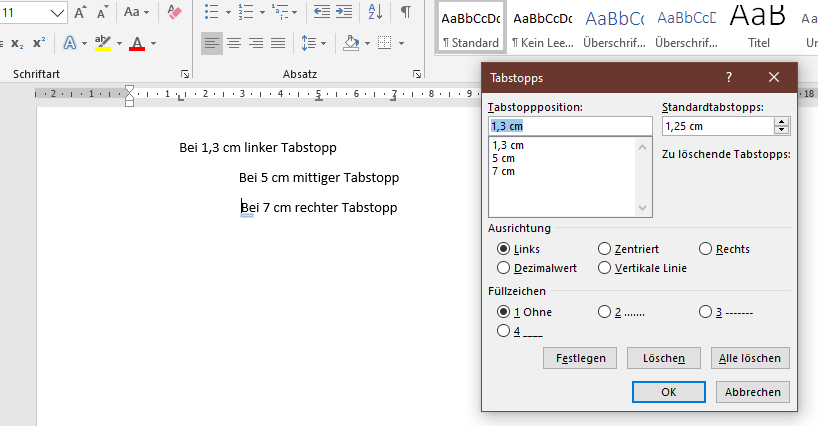
Task: Select the 5 cm tab stop entry
Action: click(562, 159)
